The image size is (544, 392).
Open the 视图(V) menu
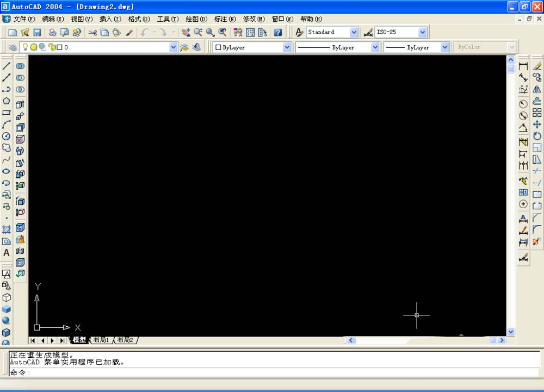(x=82, y=19)
